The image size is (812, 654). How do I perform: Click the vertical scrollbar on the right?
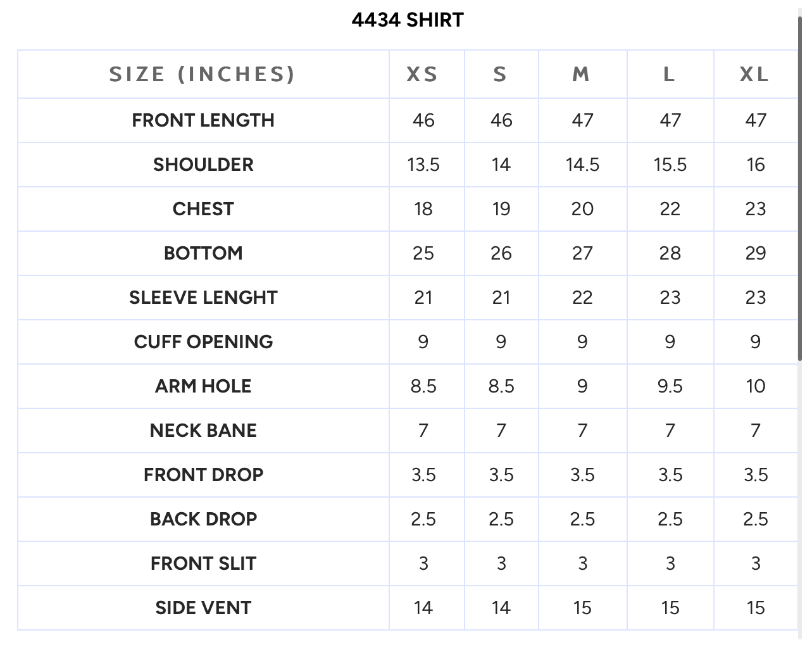(x=800, y=188)
